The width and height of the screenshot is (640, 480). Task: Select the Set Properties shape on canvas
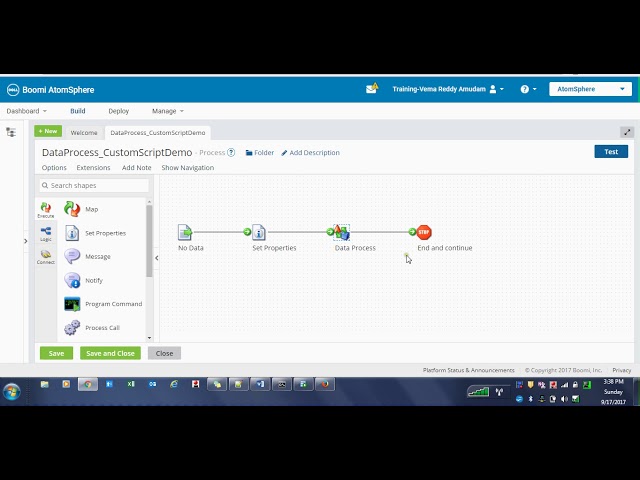click(x=259, y=232)
